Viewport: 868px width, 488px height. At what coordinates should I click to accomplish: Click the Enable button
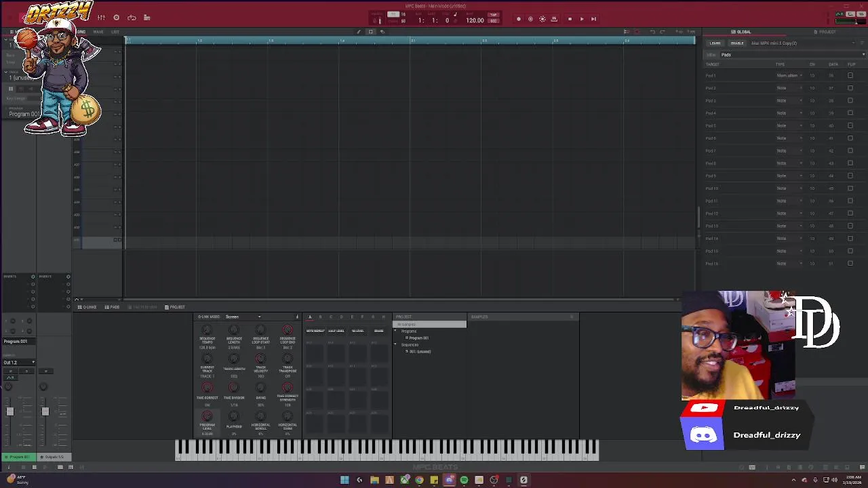737,43
